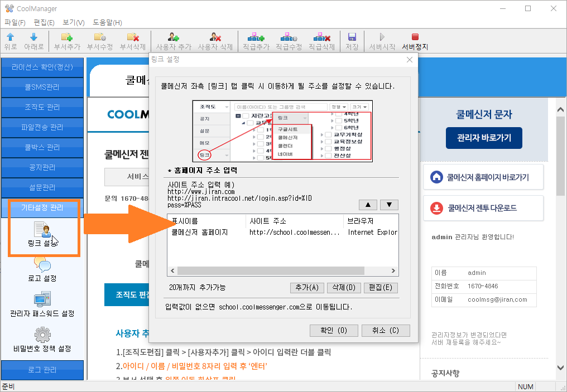Expand the 쿨SMS관리 sidebar section

click(42, 87)
